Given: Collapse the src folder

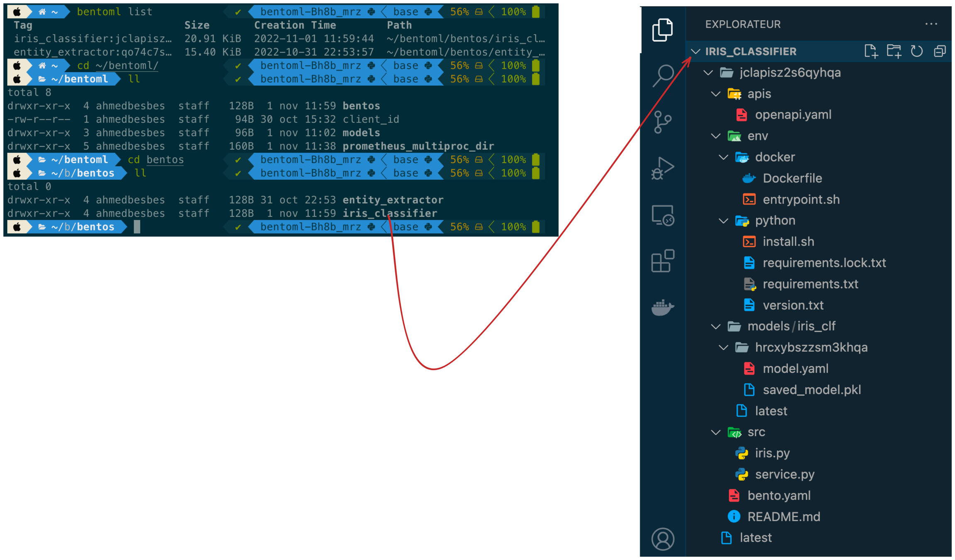Looking at the screenshot, I should tap(716, 432).
